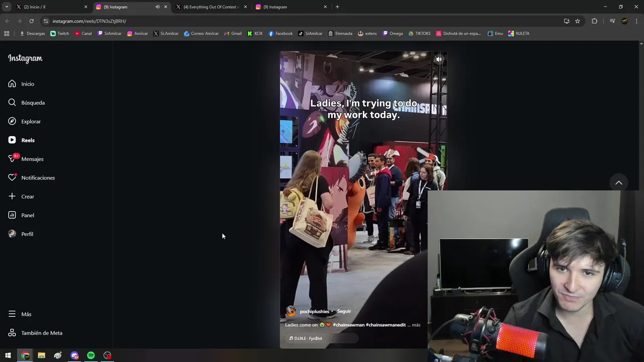Click #chainsawmanedit hashtag
The width and height of the screenshot is (644, 362).
pyautogui.click(x=386, y=325)
